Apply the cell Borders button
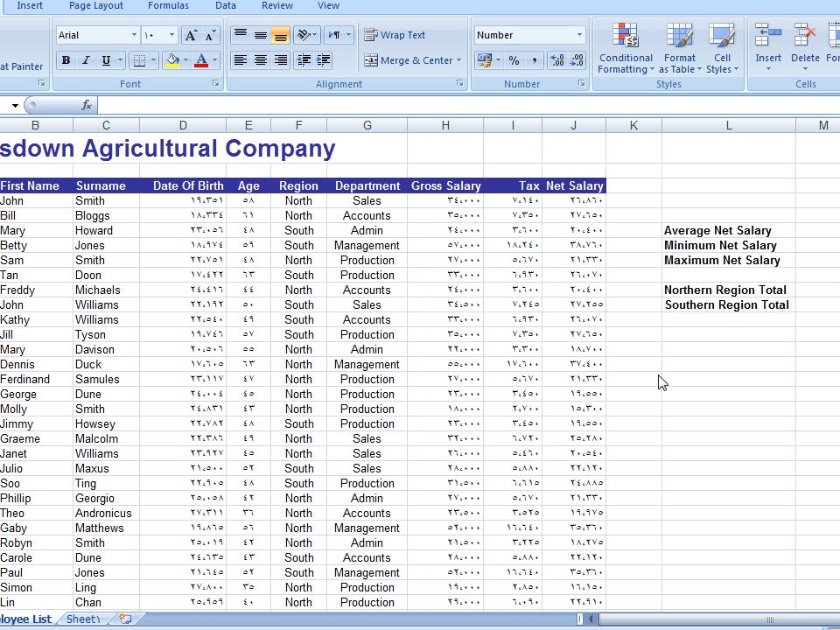This screenshot has width=840, height=630. click(139, 60)
